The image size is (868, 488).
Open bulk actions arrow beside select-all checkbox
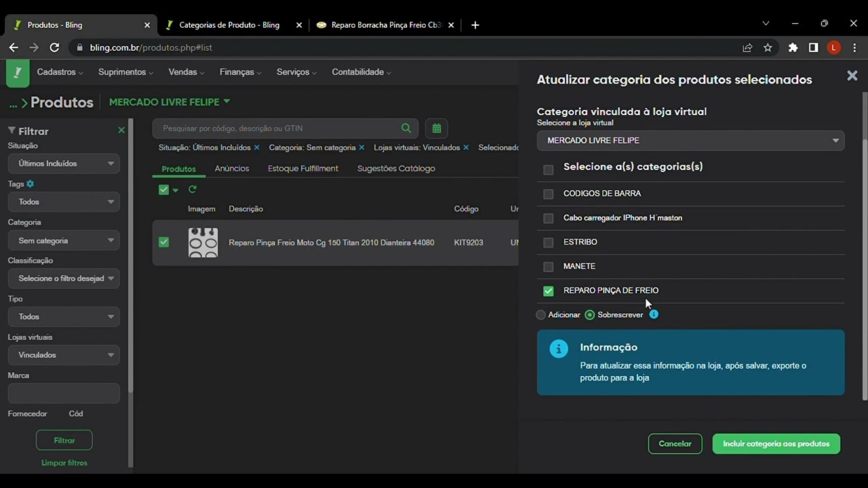pos(176,190)
